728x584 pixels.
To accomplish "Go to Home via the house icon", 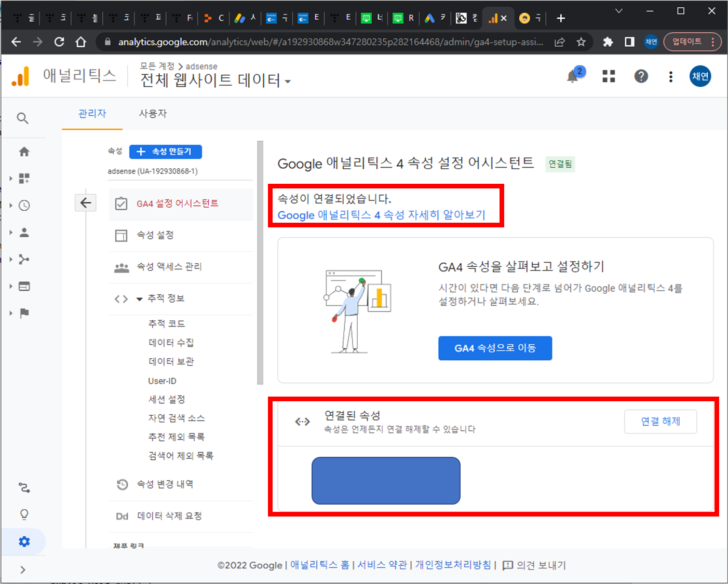I will coord(24,152).
